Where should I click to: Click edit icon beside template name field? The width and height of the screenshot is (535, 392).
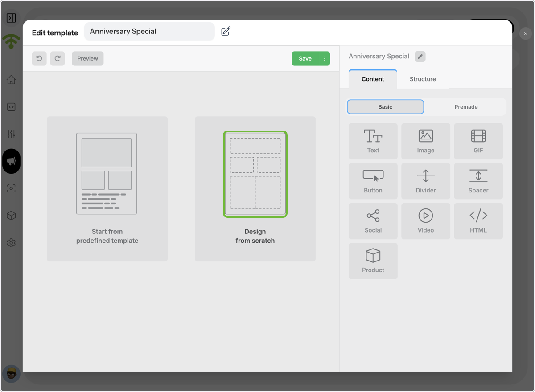pos(226,31)
